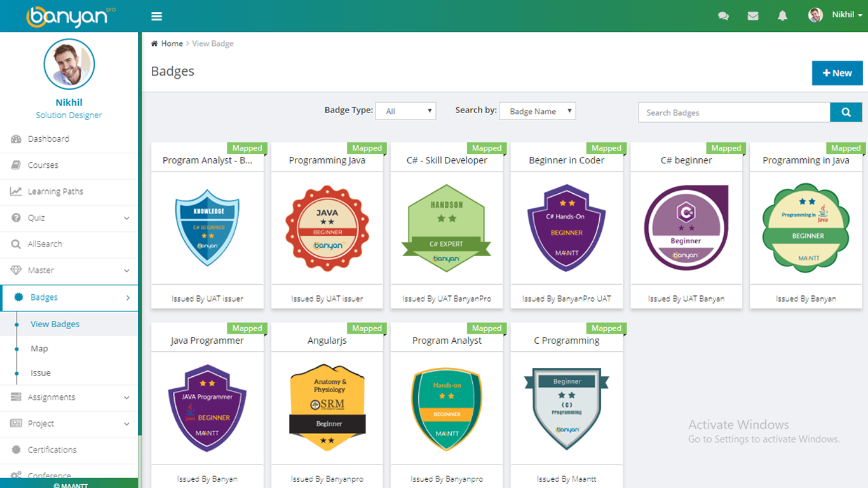Open the Search by Badge Name dropdown
868x488 pixels.
[x=537, y=111]
